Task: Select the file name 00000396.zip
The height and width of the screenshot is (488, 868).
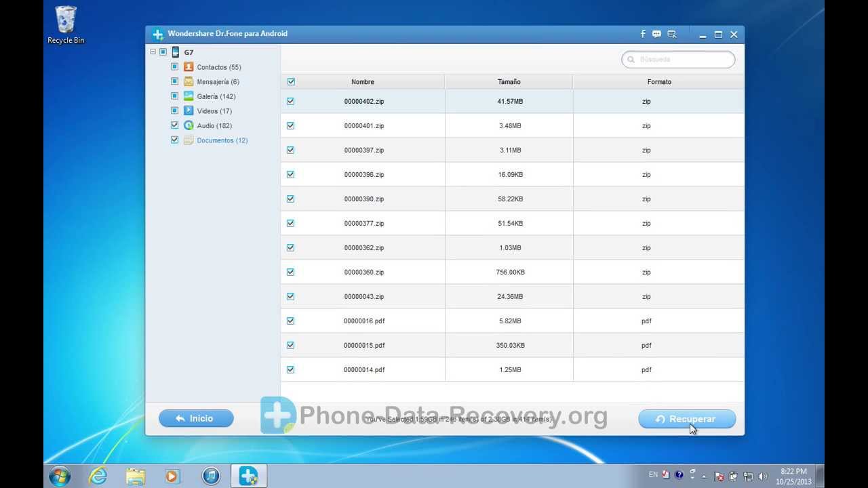Action: coord(364,175)
